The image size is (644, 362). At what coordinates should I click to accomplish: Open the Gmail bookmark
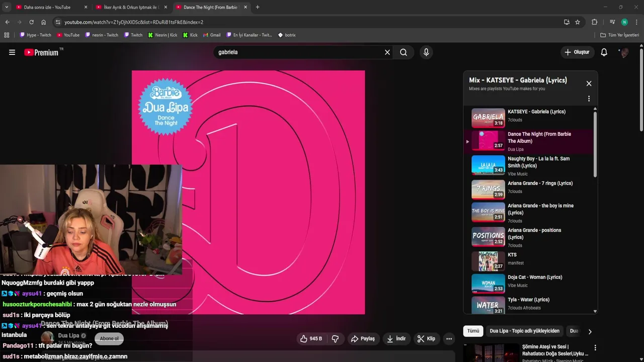click(212, 35)
